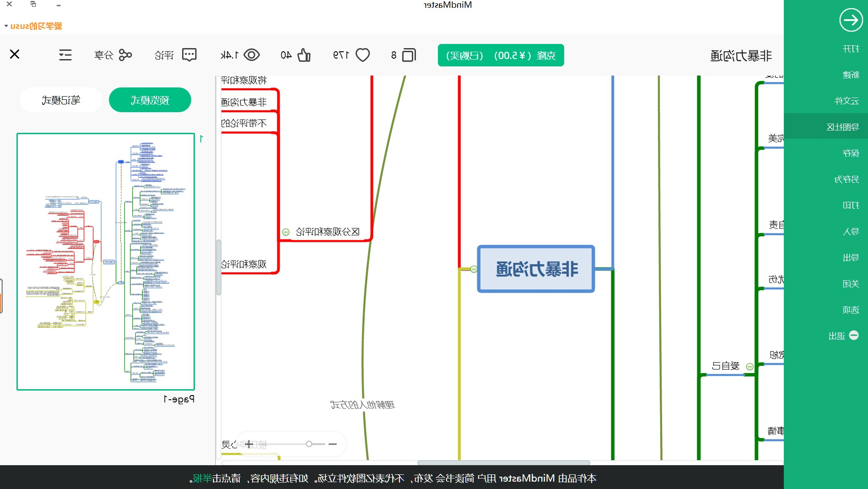
Task: Click the horizontal canvas scrollbar
Action: click(503, 462)
